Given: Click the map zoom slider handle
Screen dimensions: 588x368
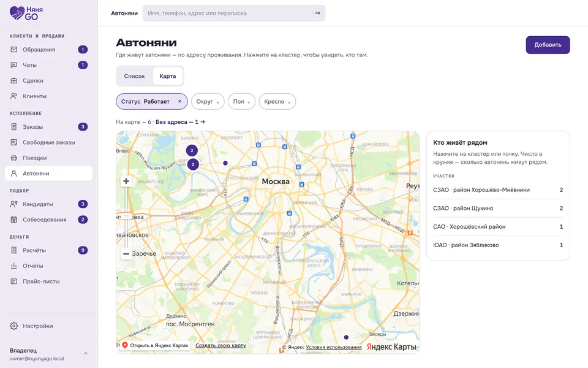Looking at the screenshot, I should tap(126, 217).
